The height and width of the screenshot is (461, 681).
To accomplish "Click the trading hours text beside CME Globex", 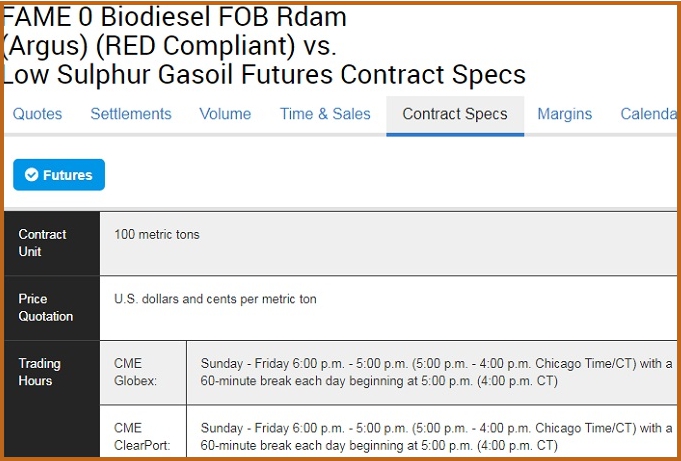I will pyautogui.click(x=436, y=372).
